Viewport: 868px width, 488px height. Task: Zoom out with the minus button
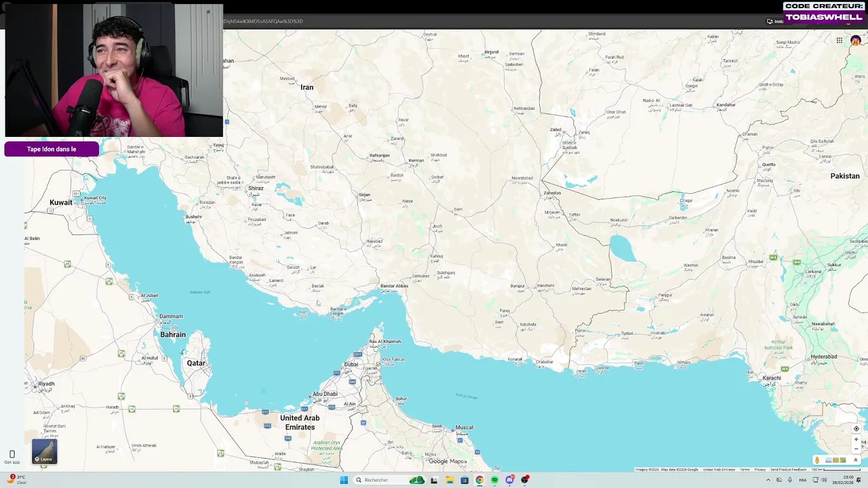[x=856, y=449]
